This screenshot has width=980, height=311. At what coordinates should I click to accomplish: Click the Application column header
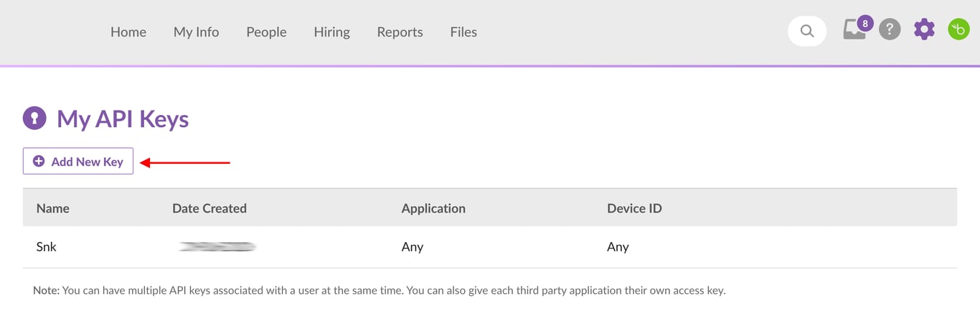pos(433,208)
